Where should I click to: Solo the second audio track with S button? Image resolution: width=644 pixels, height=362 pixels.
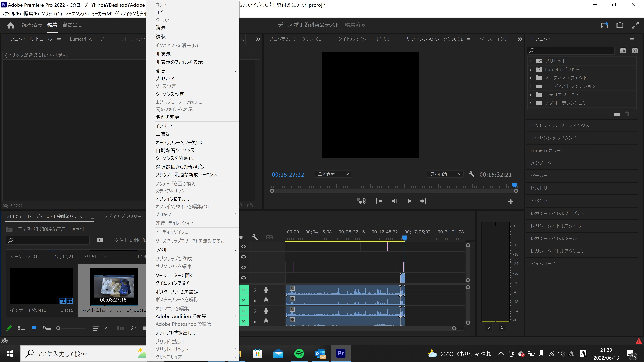(255, 300)
